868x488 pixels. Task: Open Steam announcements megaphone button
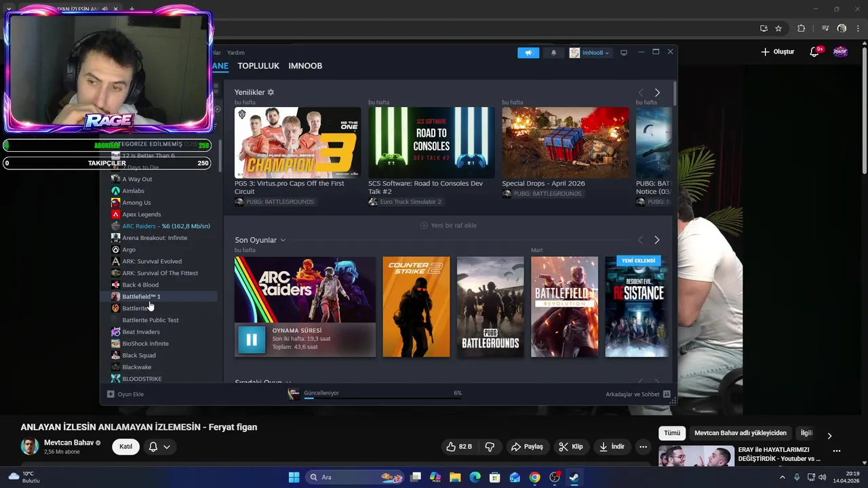pyautogui.click(x=528, y=52)
